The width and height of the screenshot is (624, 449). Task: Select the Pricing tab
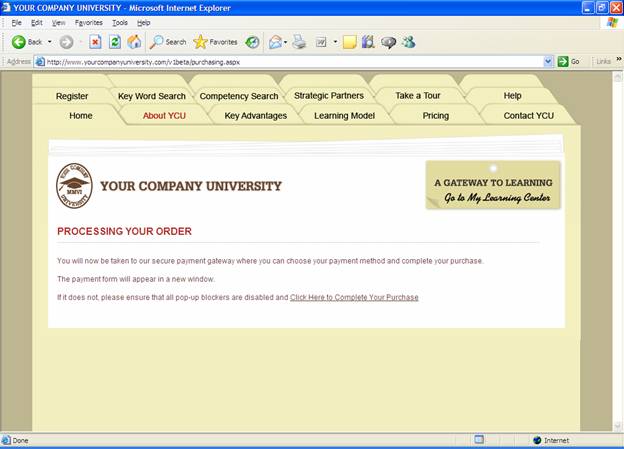point(435,115)
